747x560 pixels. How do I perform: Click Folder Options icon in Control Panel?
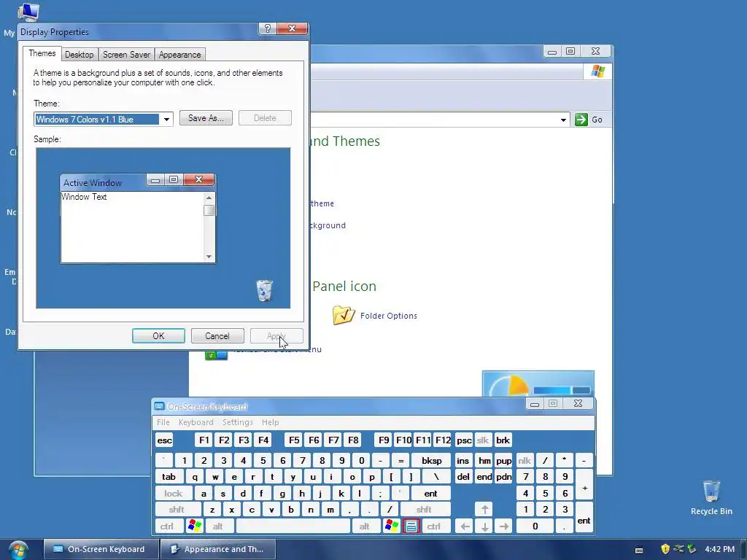coord(344,315)
